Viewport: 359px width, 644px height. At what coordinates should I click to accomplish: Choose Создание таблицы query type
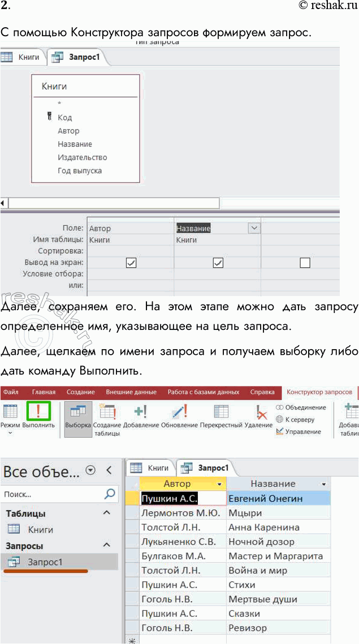tap(107, 420)
